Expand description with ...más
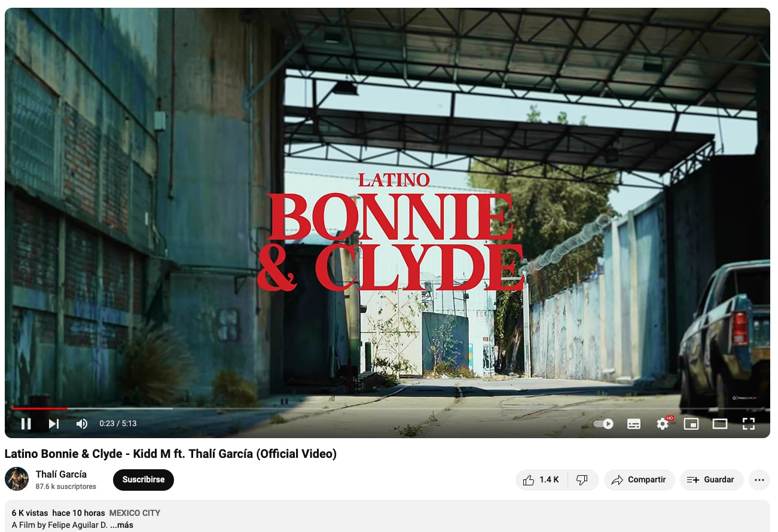This screenshot has width=778, height=532. click(121, 525)
